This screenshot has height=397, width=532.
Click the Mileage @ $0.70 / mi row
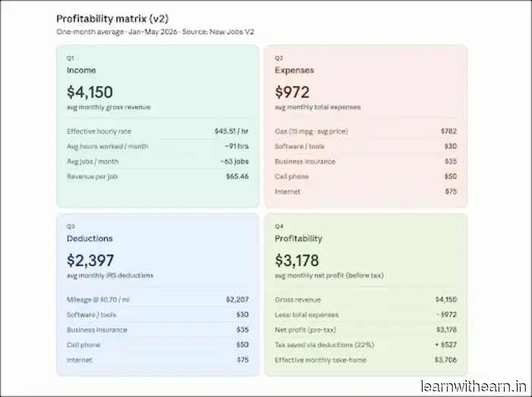157,300
